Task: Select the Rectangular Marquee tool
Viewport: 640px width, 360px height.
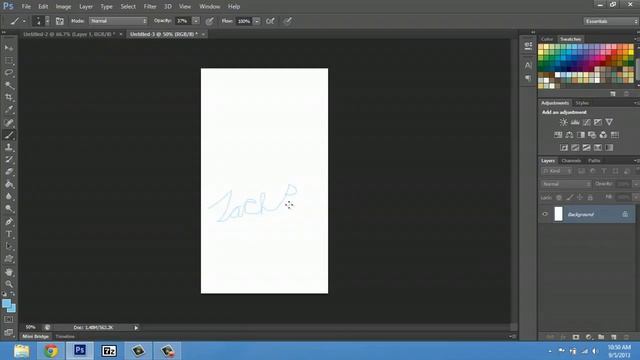Action: pyautogui.click(x=9, y=60)
